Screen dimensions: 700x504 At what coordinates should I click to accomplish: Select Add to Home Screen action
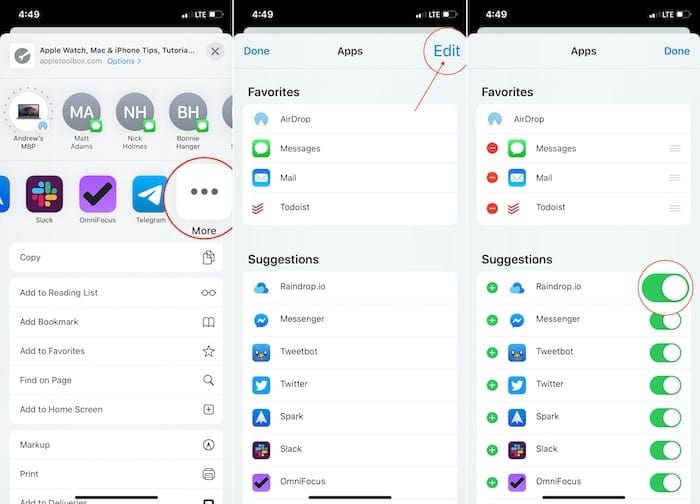116,409
